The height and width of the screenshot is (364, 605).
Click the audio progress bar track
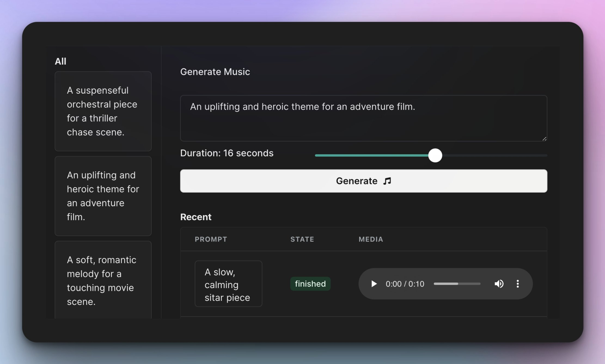tap(457, 284)
